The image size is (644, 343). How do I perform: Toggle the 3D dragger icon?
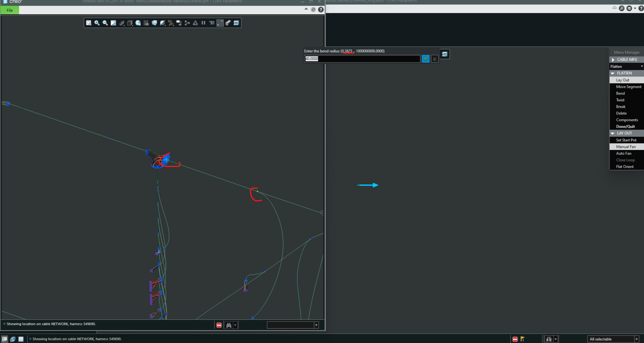(187, 23)
